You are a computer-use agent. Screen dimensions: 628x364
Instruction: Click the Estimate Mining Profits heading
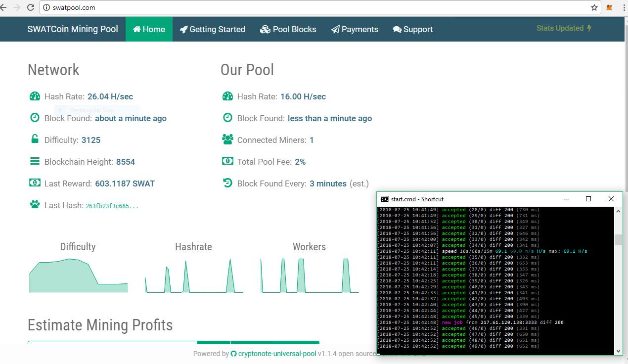[100, 325]
